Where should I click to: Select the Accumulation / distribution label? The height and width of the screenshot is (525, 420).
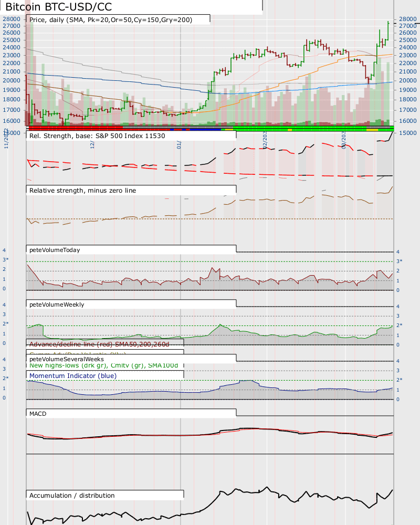tap(72, 496)
